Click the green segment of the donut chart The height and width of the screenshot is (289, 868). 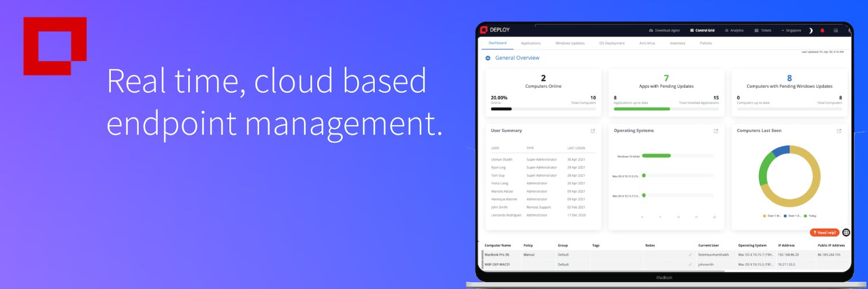click(x=764, y=169)
